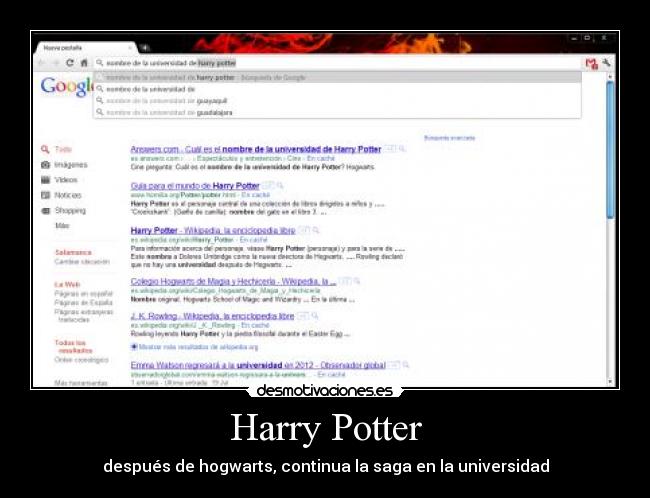Choose the highlighted 'harry potter' Búsqueda de Google suggestion

(x=337, y=78)
